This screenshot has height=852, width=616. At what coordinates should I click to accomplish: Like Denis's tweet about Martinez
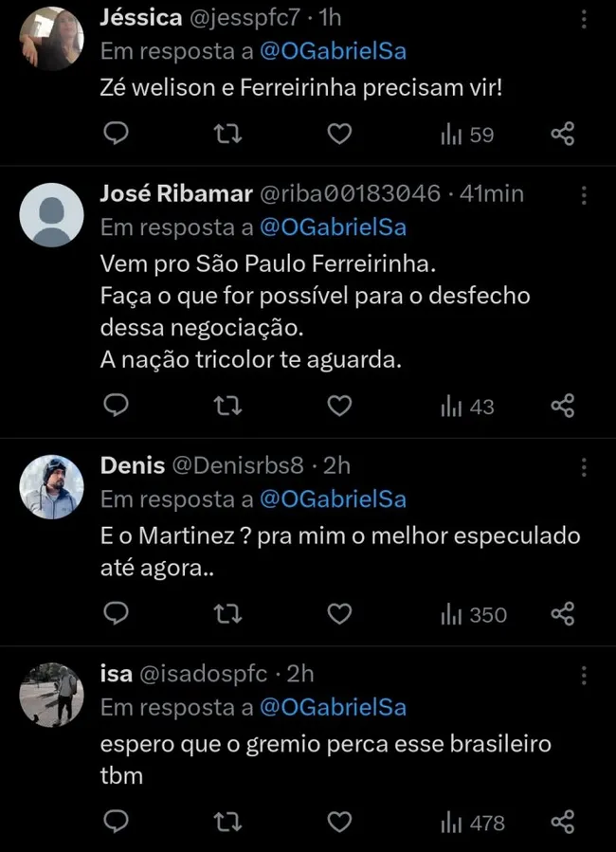coord(338,614)
